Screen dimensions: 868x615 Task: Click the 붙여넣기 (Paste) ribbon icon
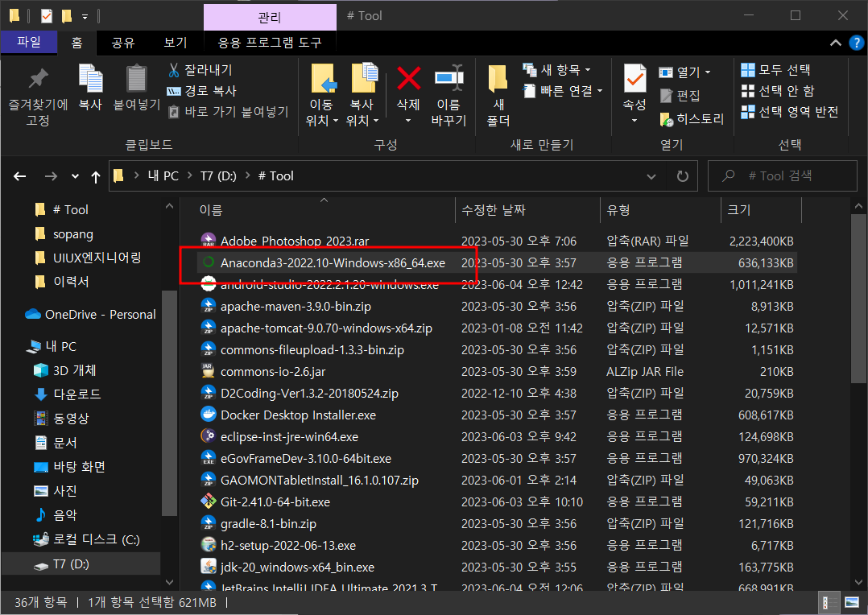(136, 88)
